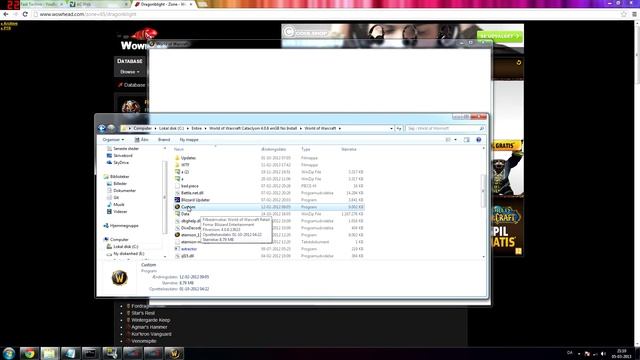640x360 pixels.
Task: Select Ny diskenhed (E:) in the sidebar
Action: click(129, 253)
